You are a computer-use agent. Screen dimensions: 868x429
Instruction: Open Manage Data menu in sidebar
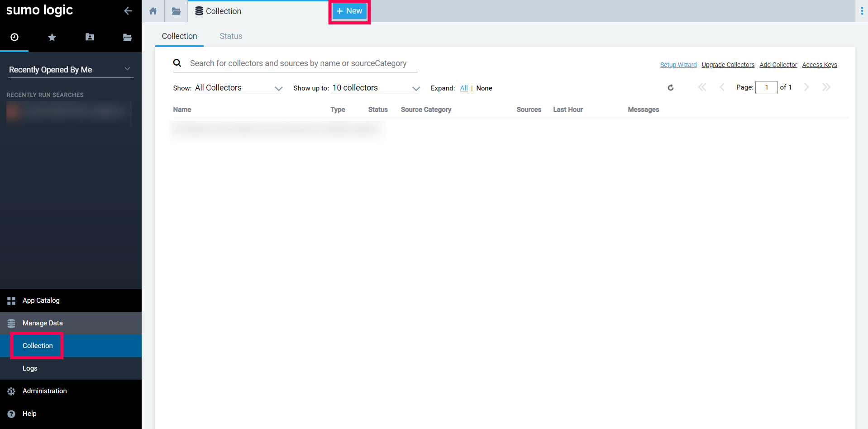pyautogui.click(x=71, y=323)
